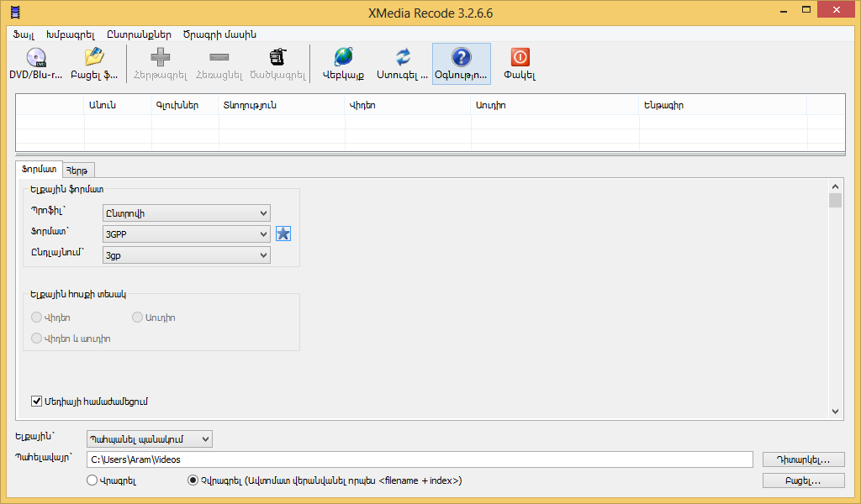Click the XMedia Recode filmstrip title icon
The width and height of the screenshot is (861, 504).
(x=15, y=12)
